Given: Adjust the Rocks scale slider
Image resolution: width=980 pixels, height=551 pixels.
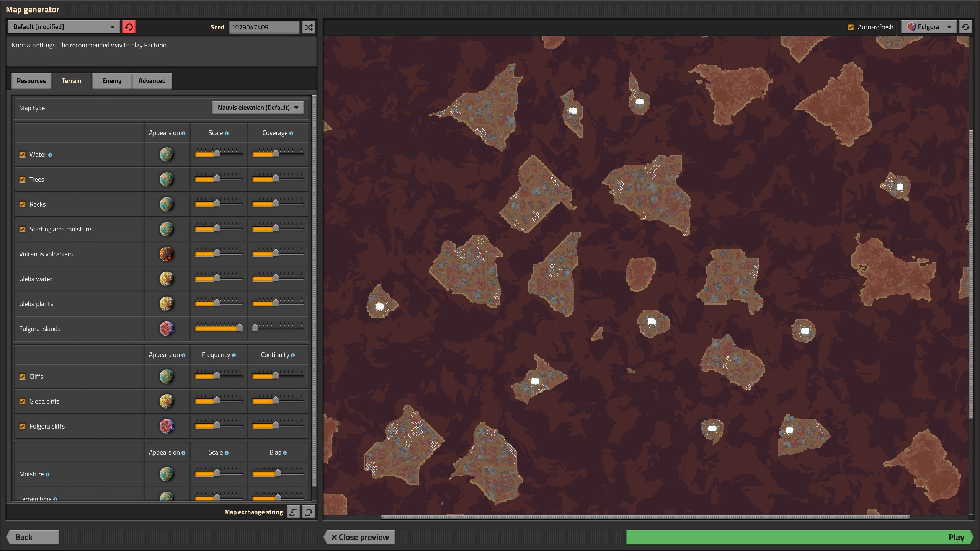Looking at the screenshot, I should (219, 203).
